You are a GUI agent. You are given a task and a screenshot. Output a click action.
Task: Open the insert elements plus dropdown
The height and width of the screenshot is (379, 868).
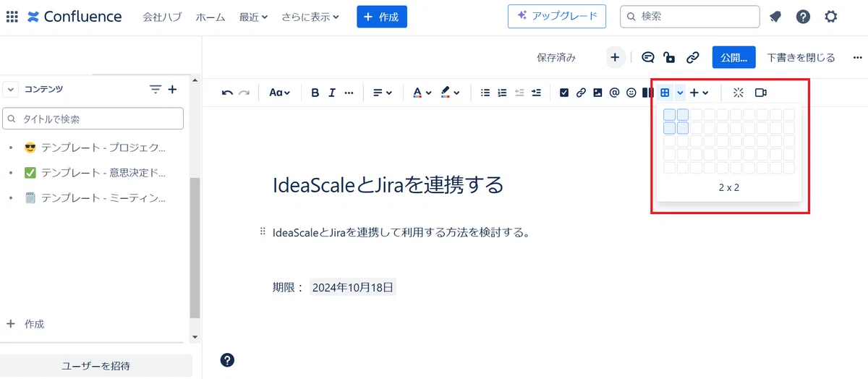pos(699,93)
